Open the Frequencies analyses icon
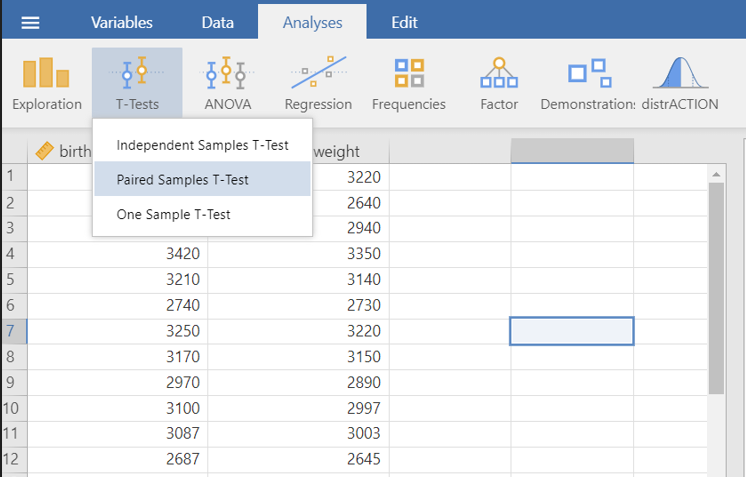Image resolution: width=746 pixels, height=477 pixels. point(408,83)
